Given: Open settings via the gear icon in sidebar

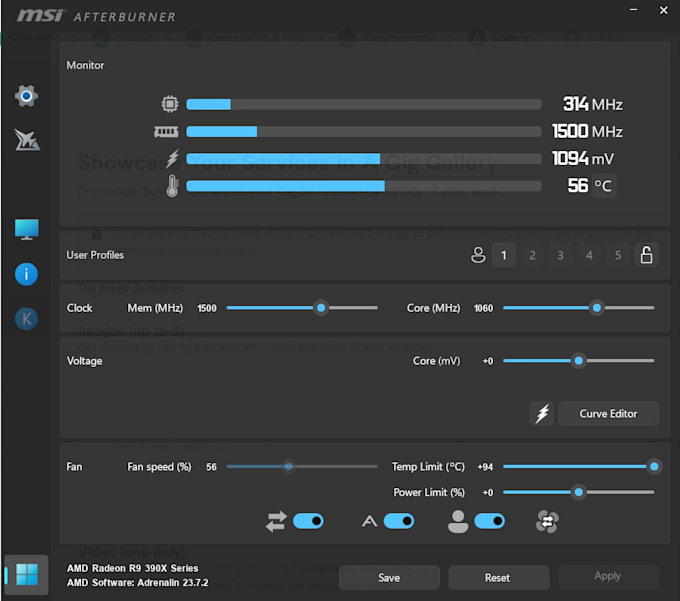Looking at the screenshot, I should (26, 96).
